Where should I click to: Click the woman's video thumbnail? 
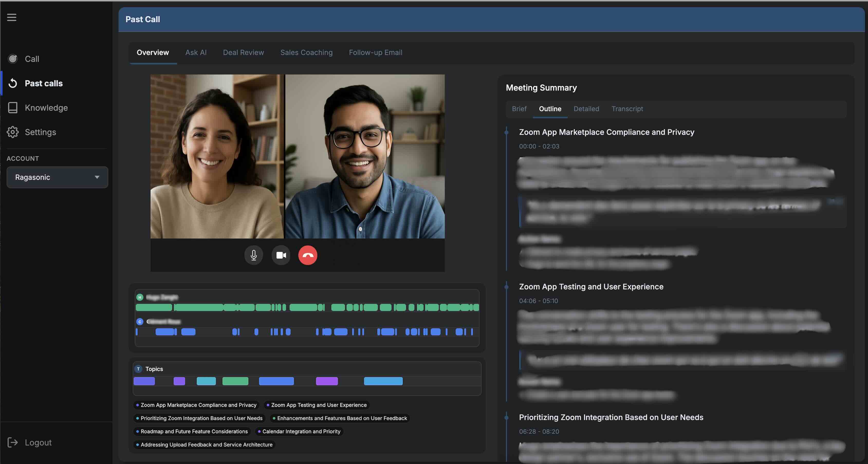pos(217,156)
